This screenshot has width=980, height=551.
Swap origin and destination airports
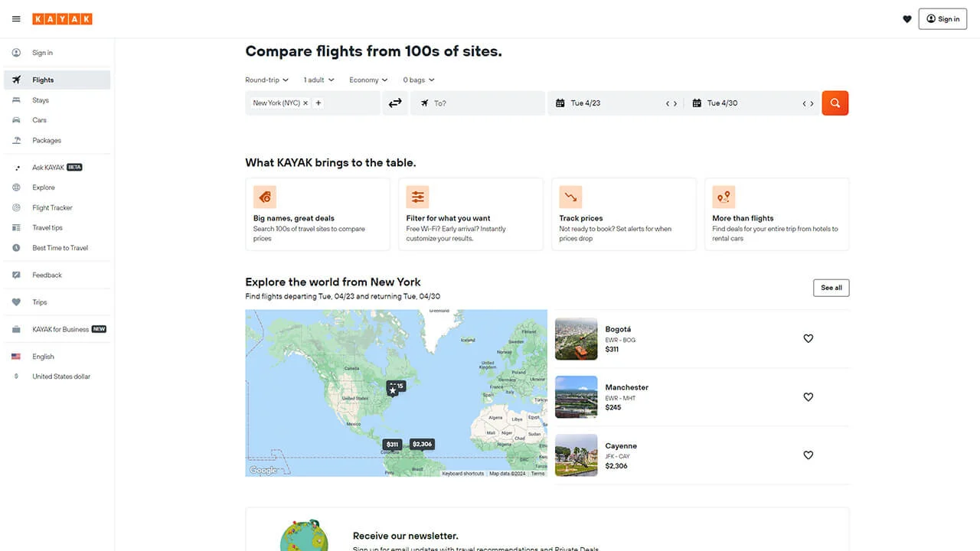pos(395,103)
